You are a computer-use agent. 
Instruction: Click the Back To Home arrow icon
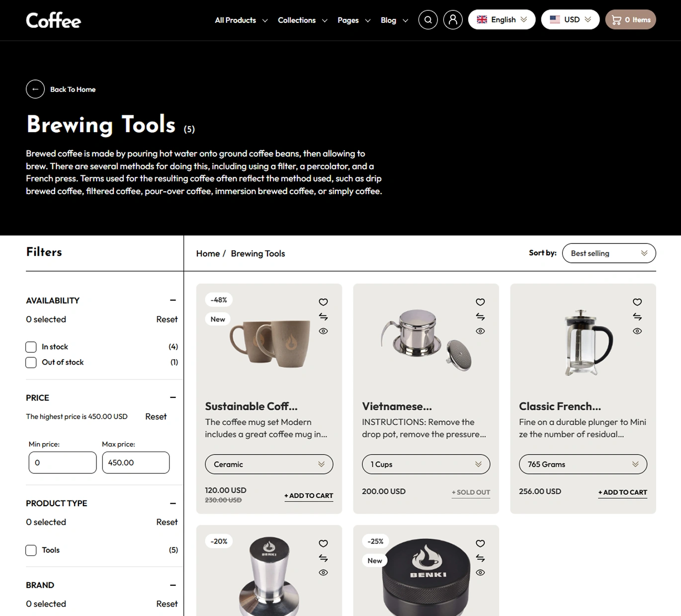point(35,89)
